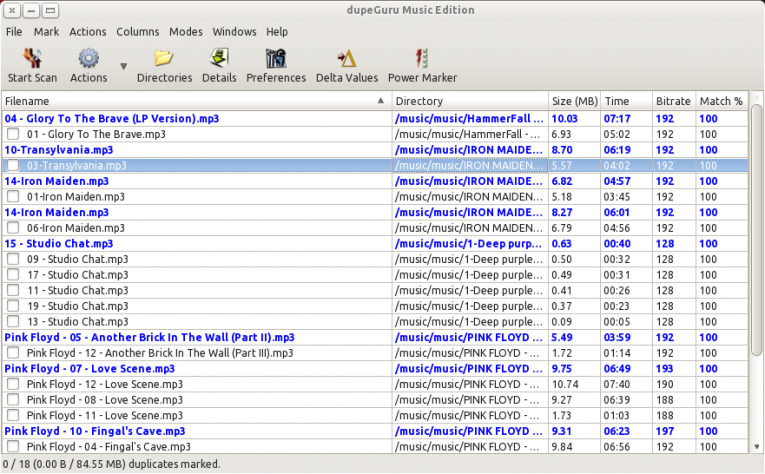Image resolution: width=765 pixels, height=474 pixels.
Task: Click the vertical scrollbar thumb
Action: point(756,229)
